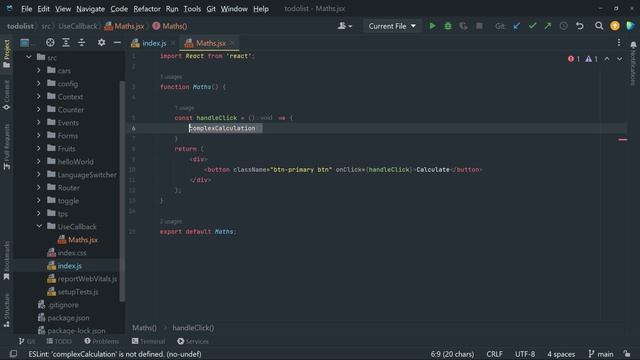Click the Stop process square icon
The width and height of the screenshot is (640, 360).
[479, 26]
